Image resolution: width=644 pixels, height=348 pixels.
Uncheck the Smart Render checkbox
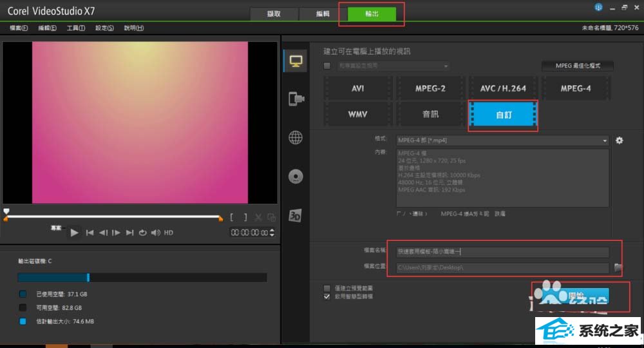pos(327,296)
